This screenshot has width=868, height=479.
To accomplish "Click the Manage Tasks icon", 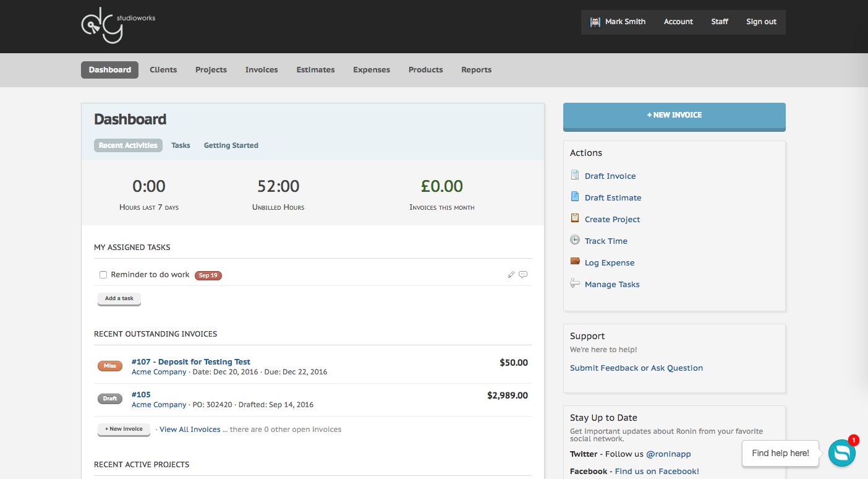I will (x=575, y=283).
